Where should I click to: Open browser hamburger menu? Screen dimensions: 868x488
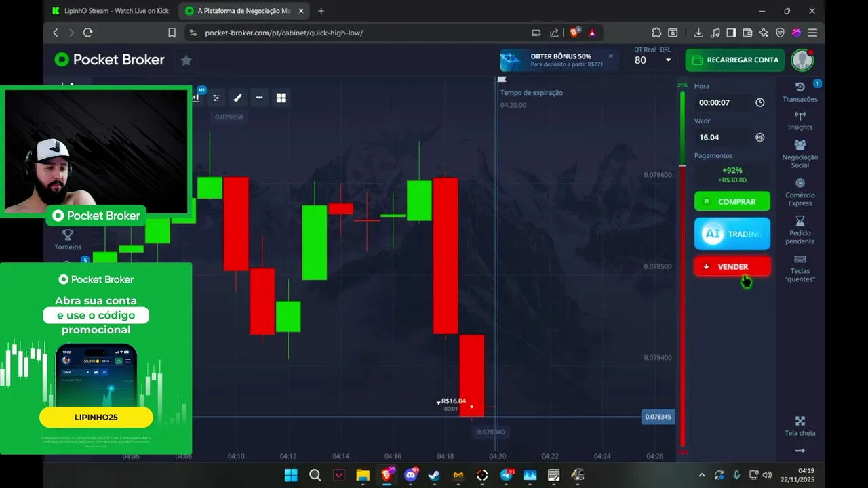click(x=812, y=33)
